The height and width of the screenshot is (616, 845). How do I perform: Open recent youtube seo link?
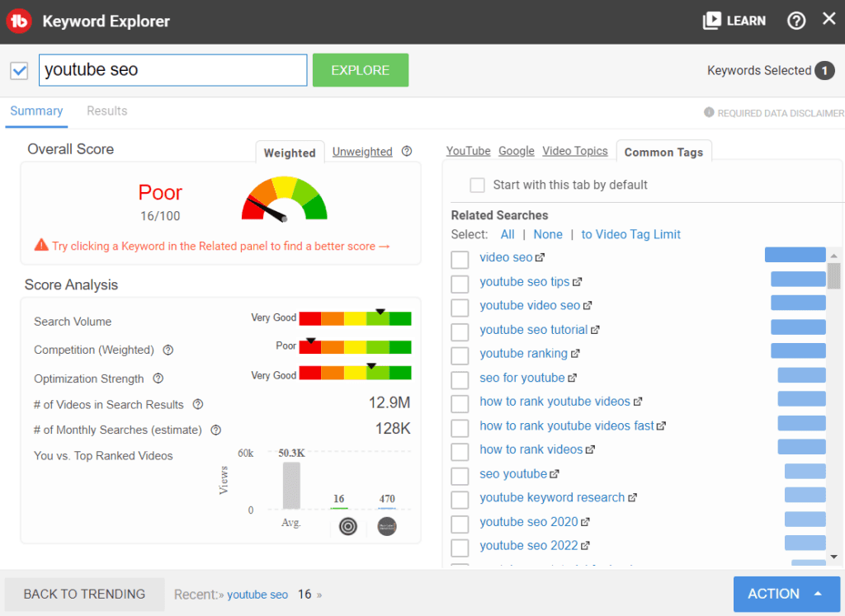(x=257, y=595)
